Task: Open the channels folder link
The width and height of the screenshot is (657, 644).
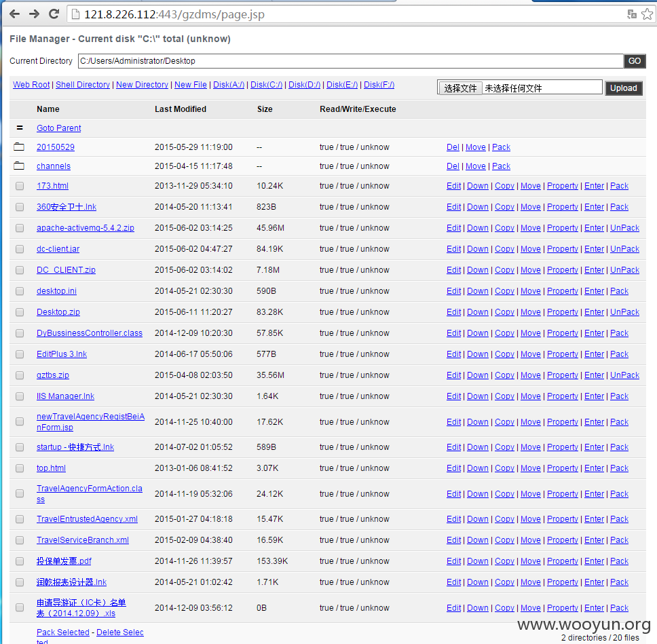Action: coord(54,166)
